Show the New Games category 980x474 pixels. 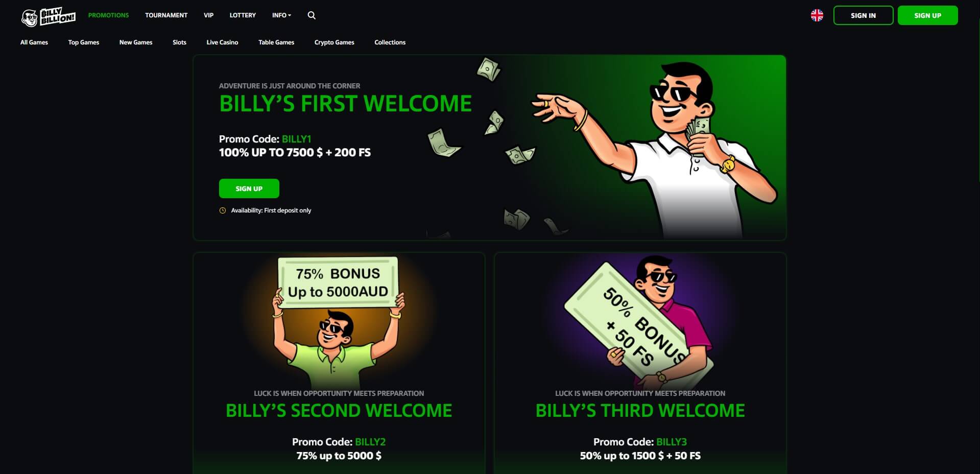[136, 42]
